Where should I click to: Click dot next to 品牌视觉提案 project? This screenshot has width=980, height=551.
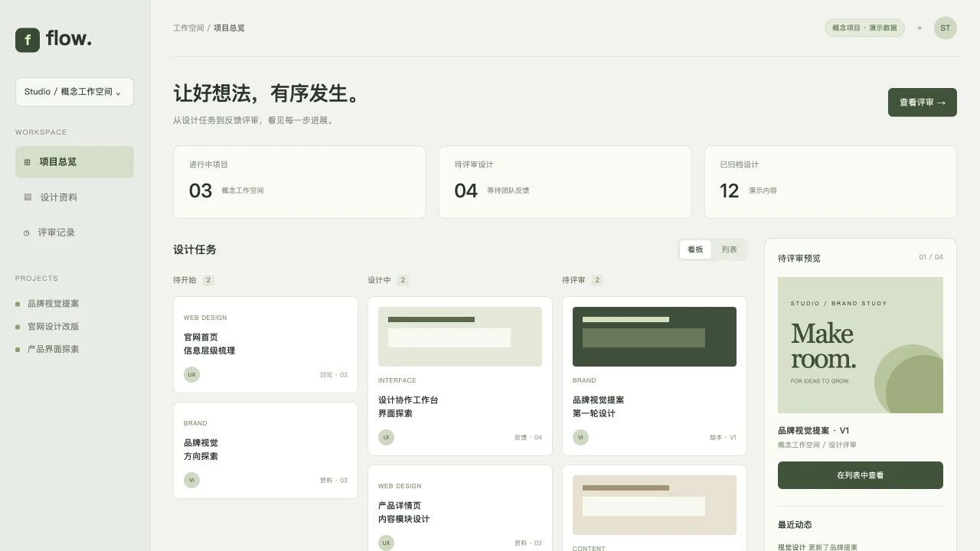(x=18, y=304)
